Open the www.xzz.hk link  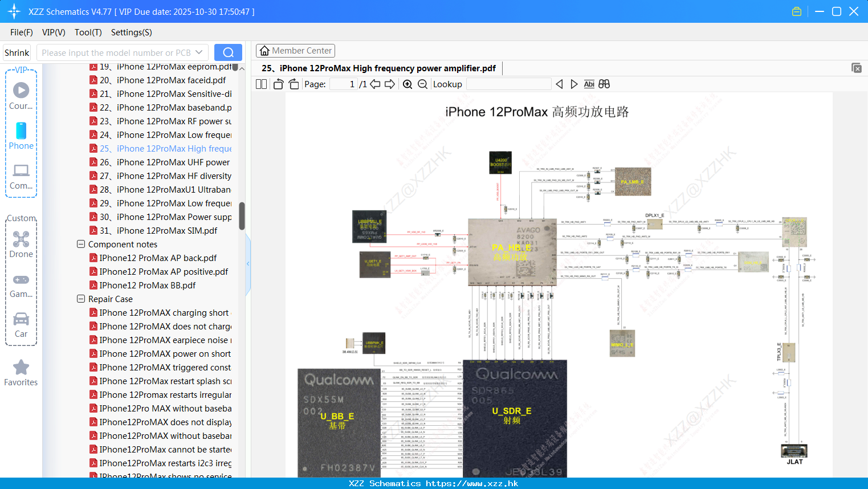pos(472,483)
